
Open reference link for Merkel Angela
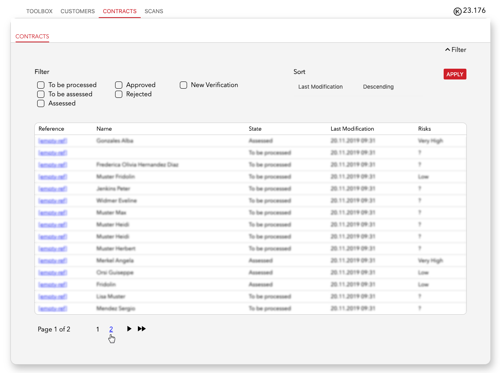(53, 261)
